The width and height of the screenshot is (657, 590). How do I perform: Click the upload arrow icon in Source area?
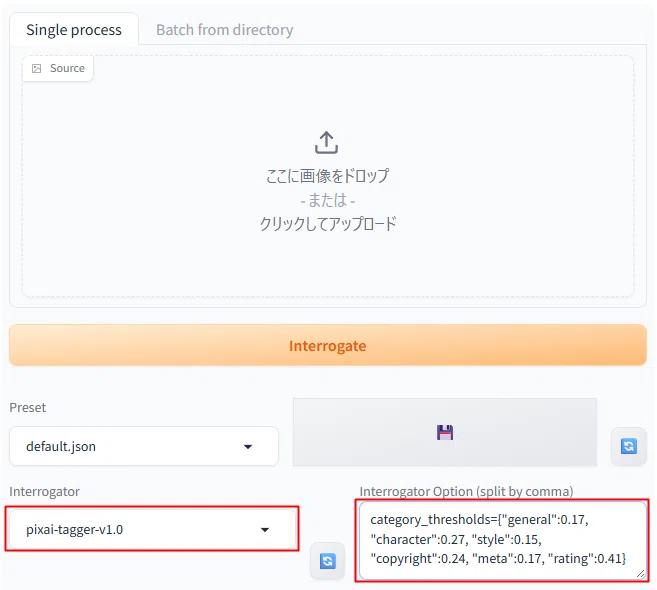(x=326, y=142)
